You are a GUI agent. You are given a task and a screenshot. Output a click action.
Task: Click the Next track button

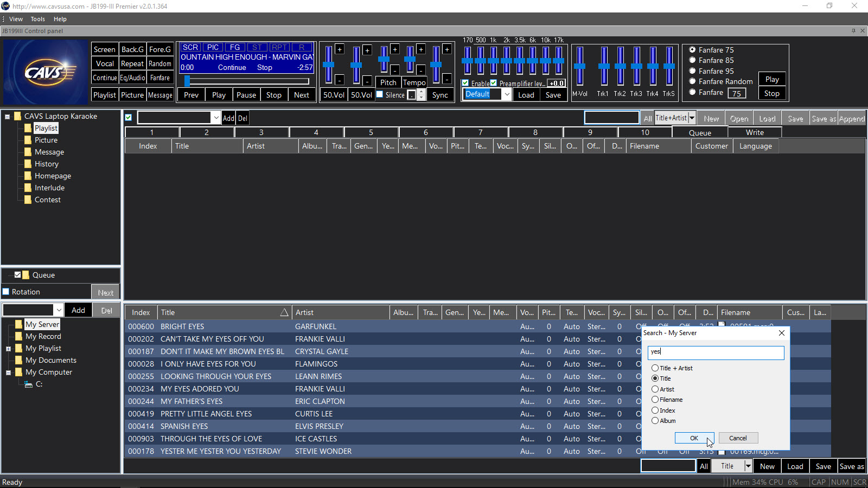(302, 95)
